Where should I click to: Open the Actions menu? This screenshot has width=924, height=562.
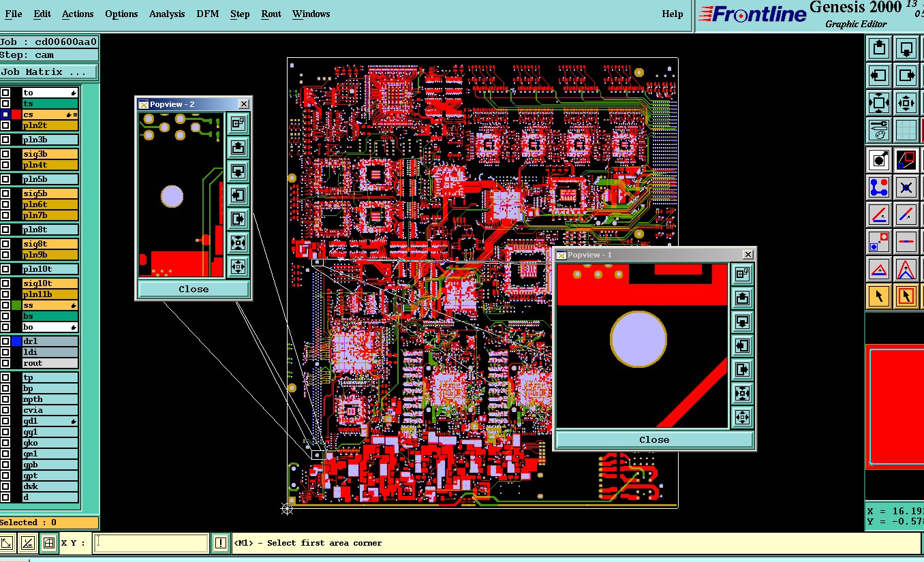(78, 14)
